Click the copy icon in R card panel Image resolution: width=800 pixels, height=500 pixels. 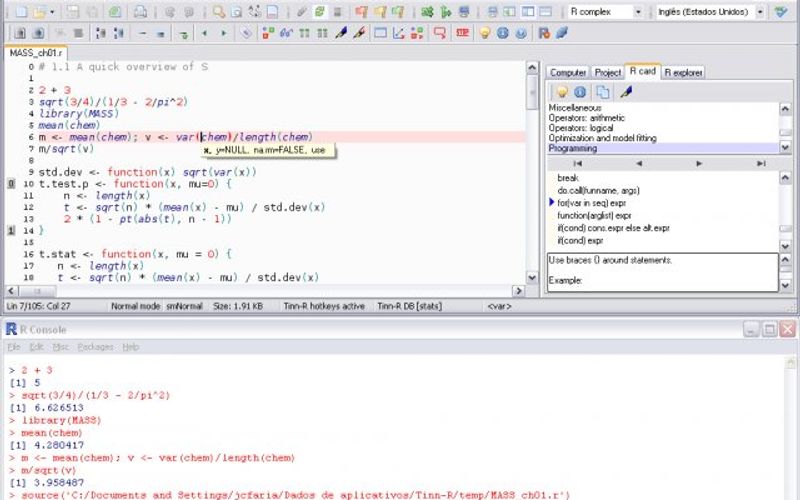pyautogui.click(x=604, y=92)
